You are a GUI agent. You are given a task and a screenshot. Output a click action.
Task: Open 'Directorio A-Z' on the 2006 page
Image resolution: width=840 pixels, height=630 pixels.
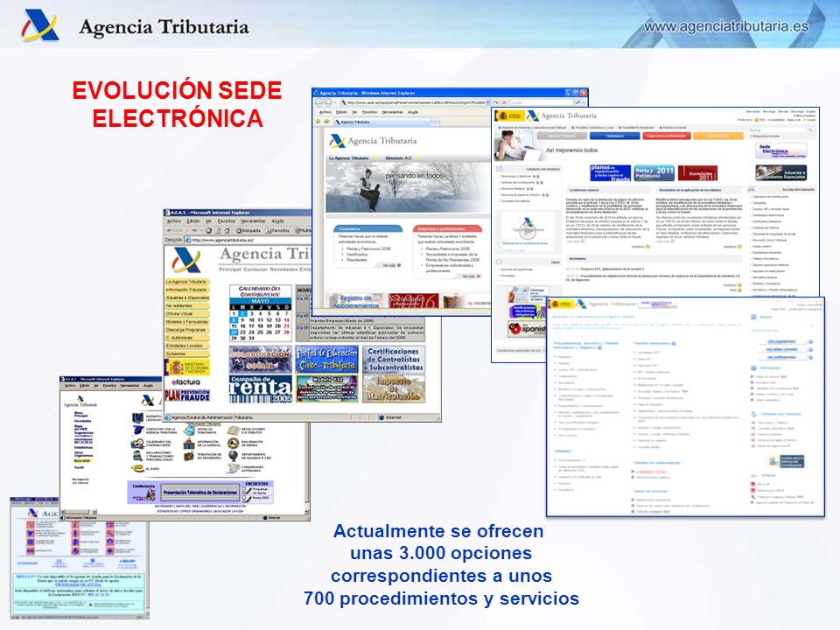(x=399, y=158)
